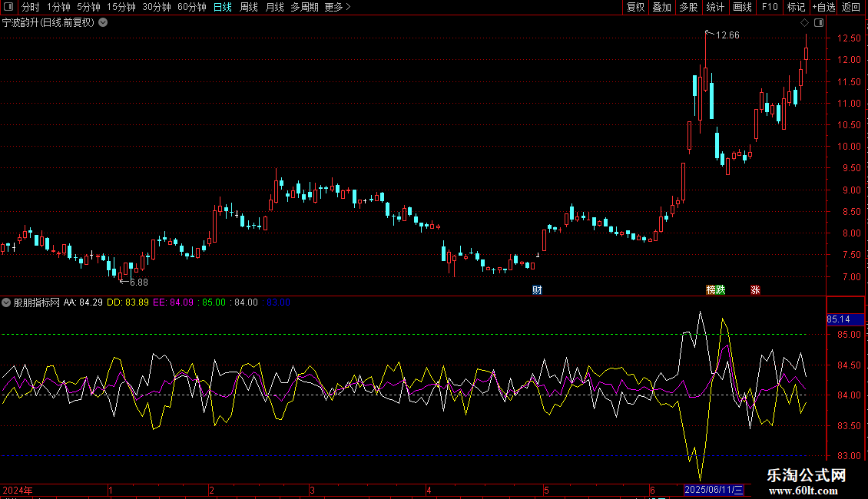
Task: Click the 7.00 price axis label
Action: pos(851,277)
